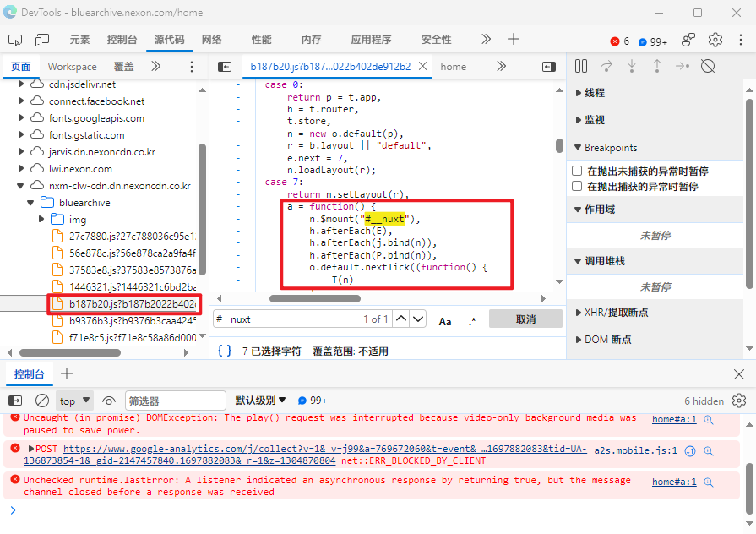Enable pause on uncaught exceptions
756x534 pixels.
click(x=578, y=172)
